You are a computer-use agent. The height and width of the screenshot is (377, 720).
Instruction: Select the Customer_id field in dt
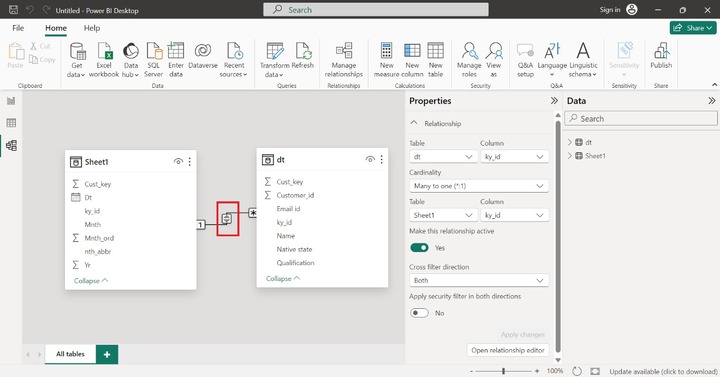[295, 195]
